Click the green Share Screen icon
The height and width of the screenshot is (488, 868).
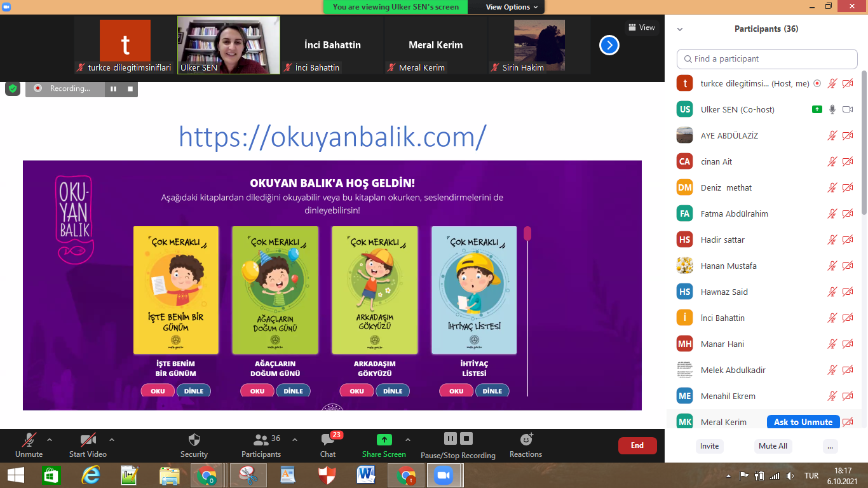[x=384, y=440]
